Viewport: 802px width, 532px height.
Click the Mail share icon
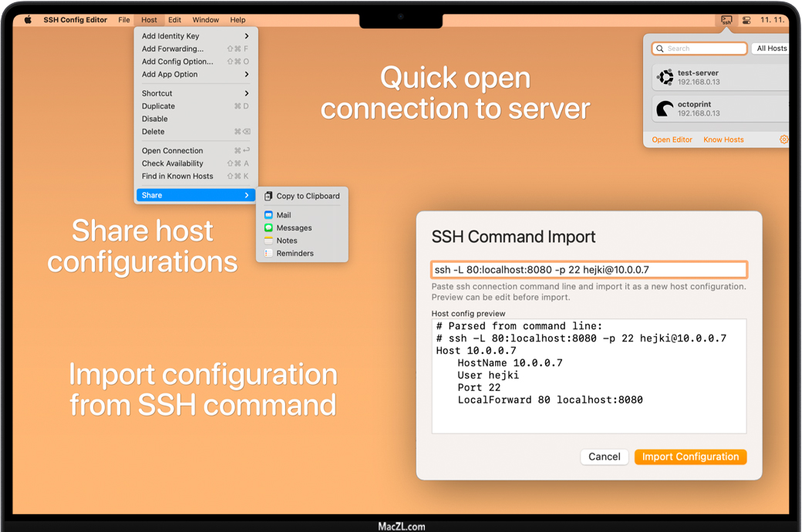click(x=268, y=215)
